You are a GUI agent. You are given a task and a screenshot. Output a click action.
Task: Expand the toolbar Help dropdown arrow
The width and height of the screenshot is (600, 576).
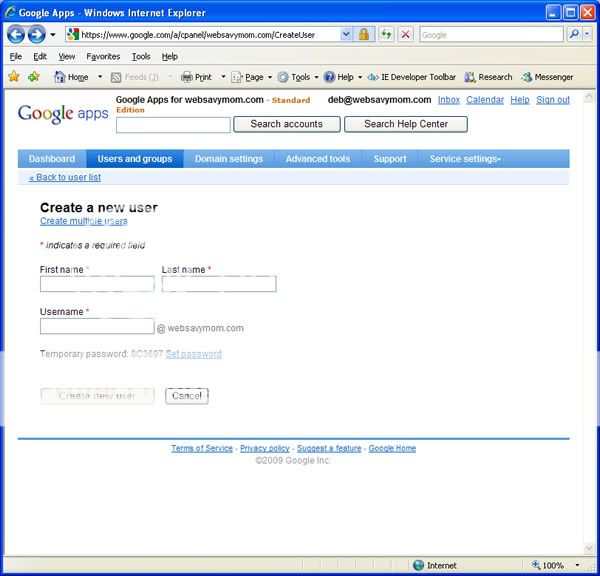coord(360,77)
